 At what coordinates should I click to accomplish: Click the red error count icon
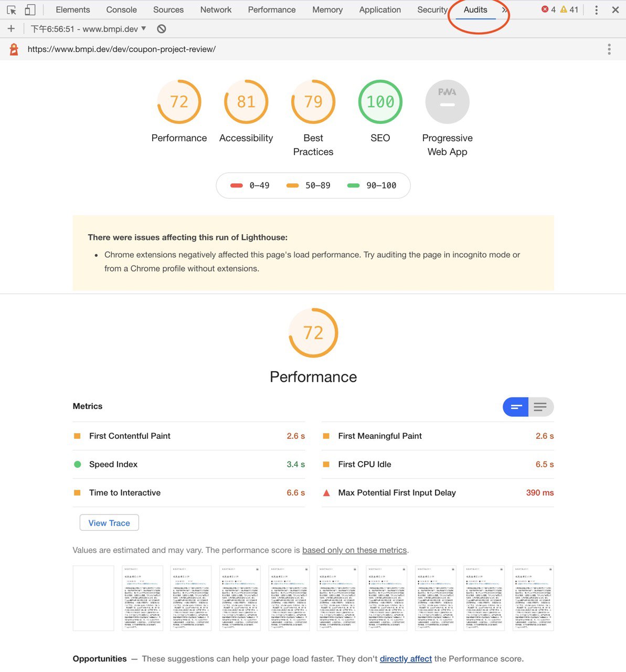click(545, 9)
